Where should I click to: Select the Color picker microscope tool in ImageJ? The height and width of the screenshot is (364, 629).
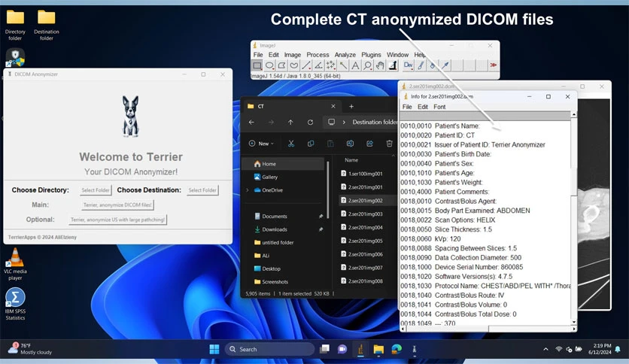(x=392, y=65)
